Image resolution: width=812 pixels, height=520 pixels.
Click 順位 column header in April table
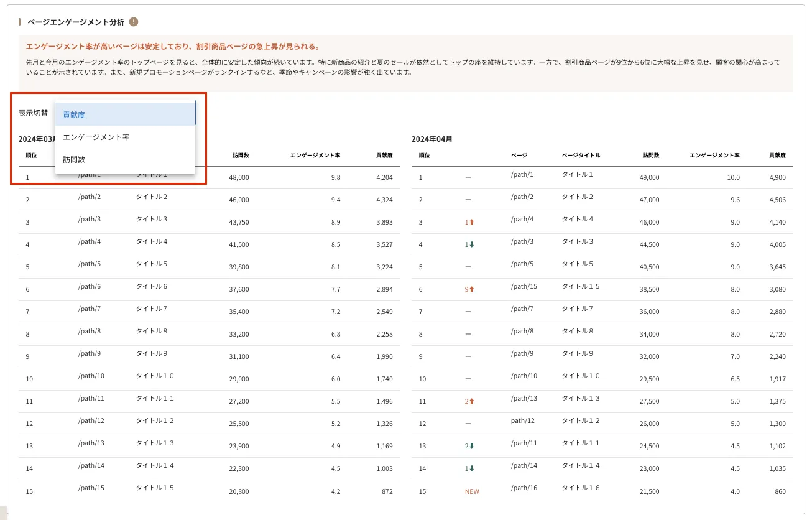[425, 155]
